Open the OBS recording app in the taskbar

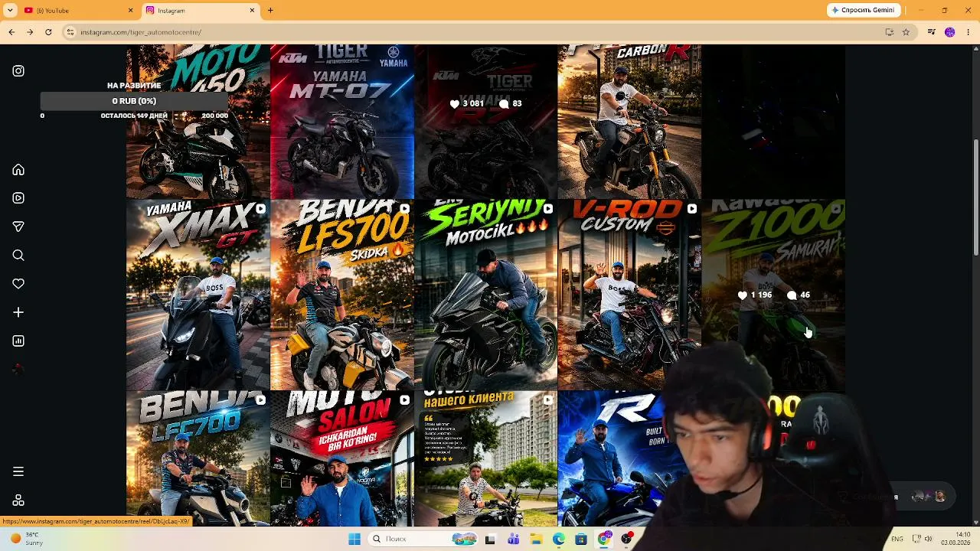[627, 539]
